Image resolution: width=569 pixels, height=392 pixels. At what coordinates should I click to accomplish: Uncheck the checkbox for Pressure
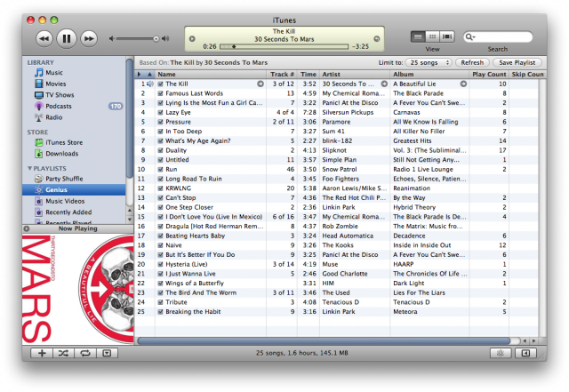click(160, 122)
